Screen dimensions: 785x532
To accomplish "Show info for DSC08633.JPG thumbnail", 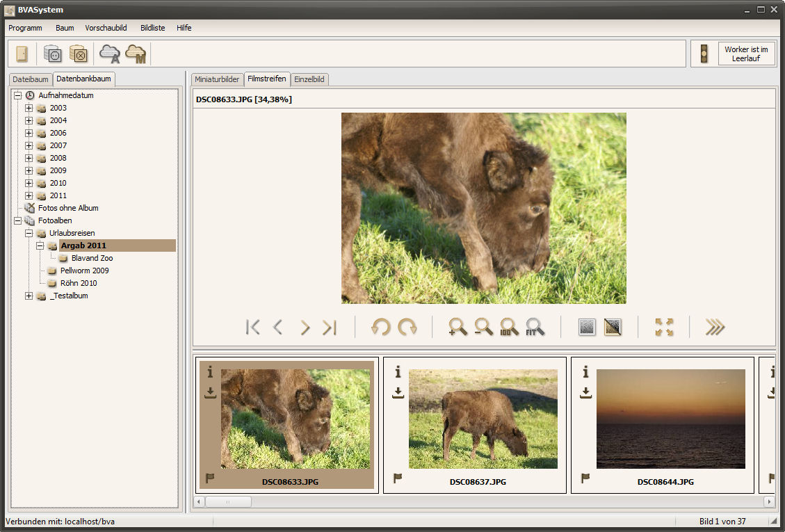I will pos(210,371).
